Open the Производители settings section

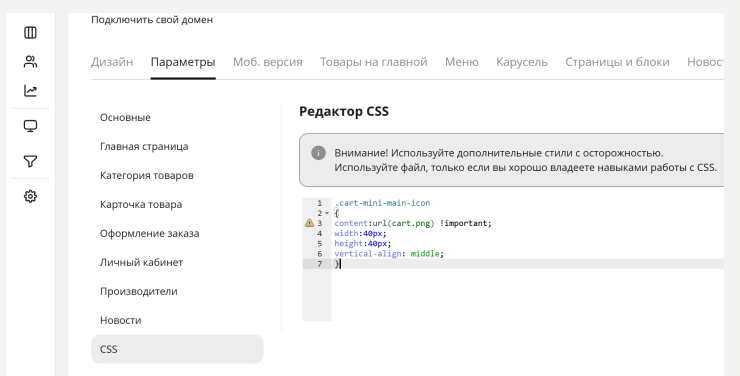pos(139,291)
